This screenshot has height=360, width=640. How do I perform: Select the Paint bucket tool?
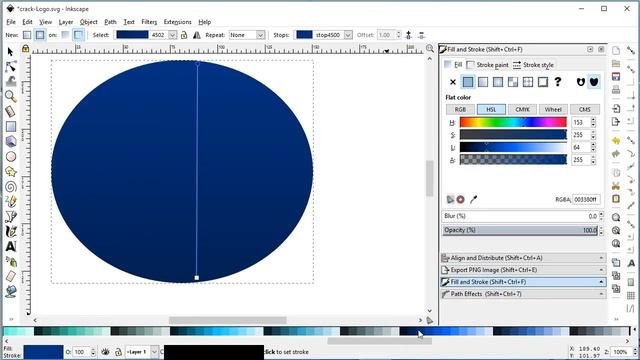coord(11,291)
